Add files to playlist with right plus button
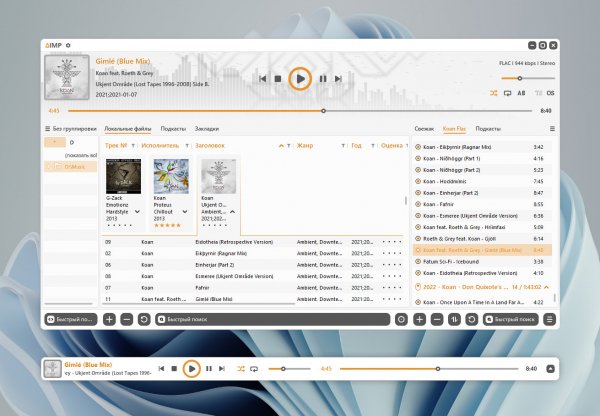The height and width of the screenshot is (416, 600). point(419,319)
